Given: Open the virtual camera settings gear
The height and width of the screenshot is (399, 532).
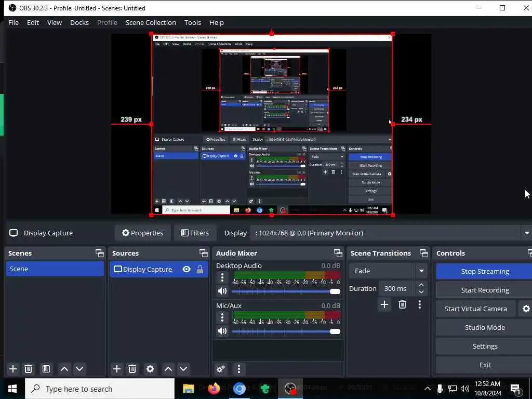Looking at the screenshot, I should pos(526,309).
